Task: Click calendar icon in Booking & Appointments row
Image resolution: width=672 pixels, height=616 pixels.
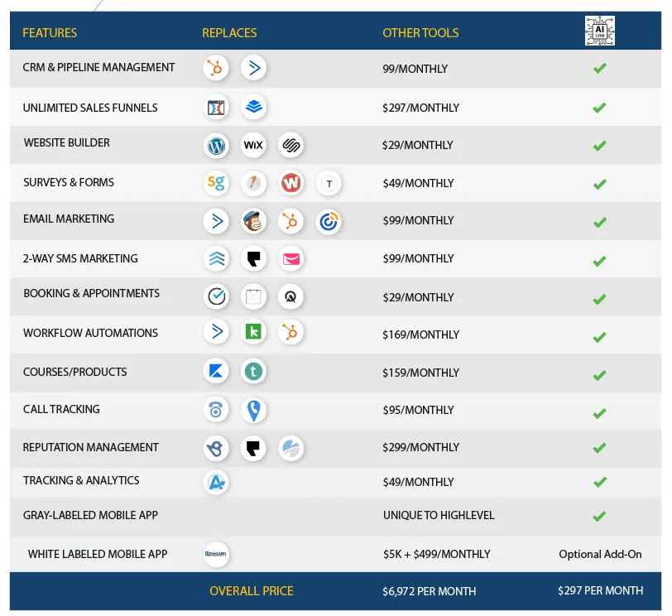Action: (253, 296)
